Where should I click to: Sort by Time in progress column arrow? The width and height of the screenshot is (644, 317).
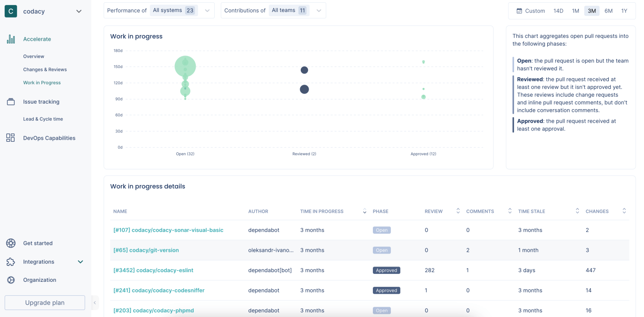[365, 211]
